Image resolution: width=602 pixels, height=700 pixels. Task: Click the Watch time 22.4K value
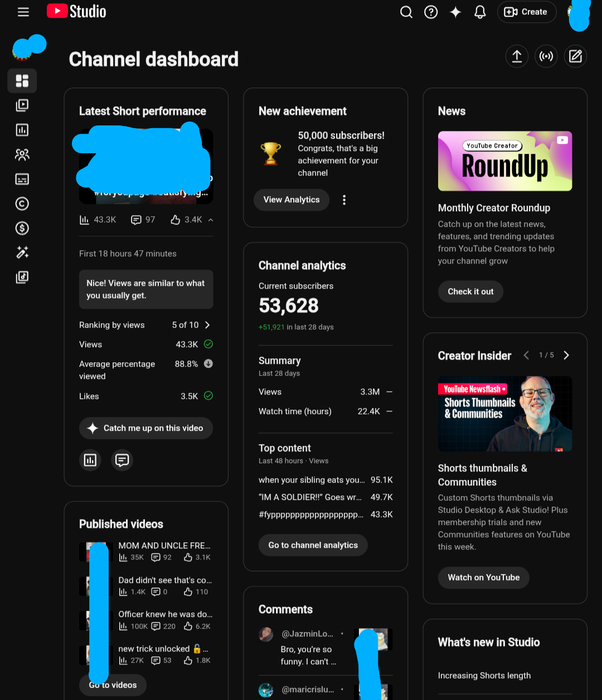click(368, 411)
